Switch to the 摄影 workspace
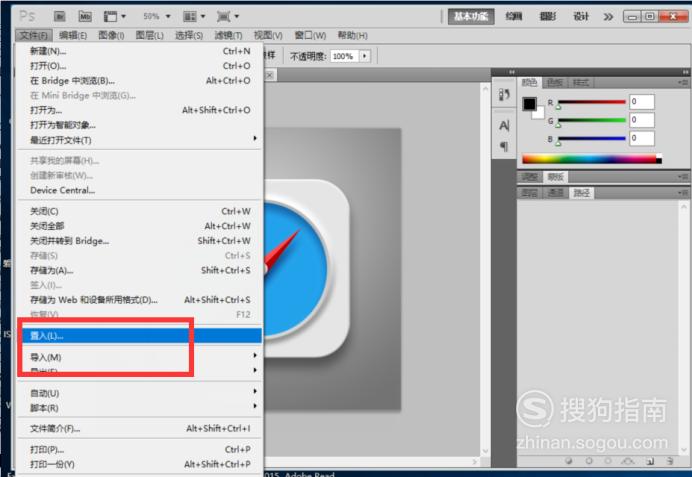692x477 pixels. pos(548,17)
